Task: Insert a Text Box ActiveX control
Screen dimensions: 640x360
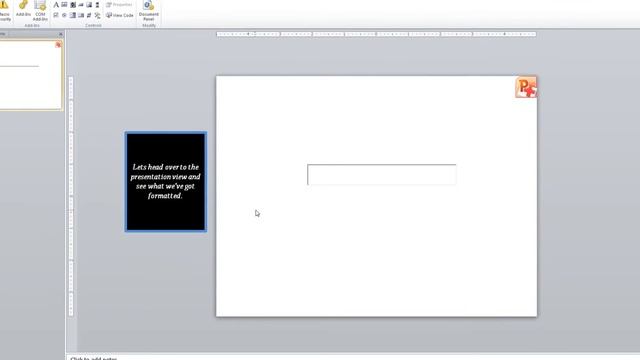Action: point(64,5)
